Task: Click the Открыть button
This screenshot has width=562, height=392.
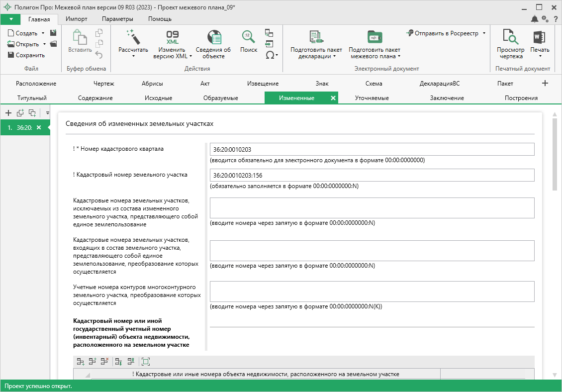Action: point(27,44)
